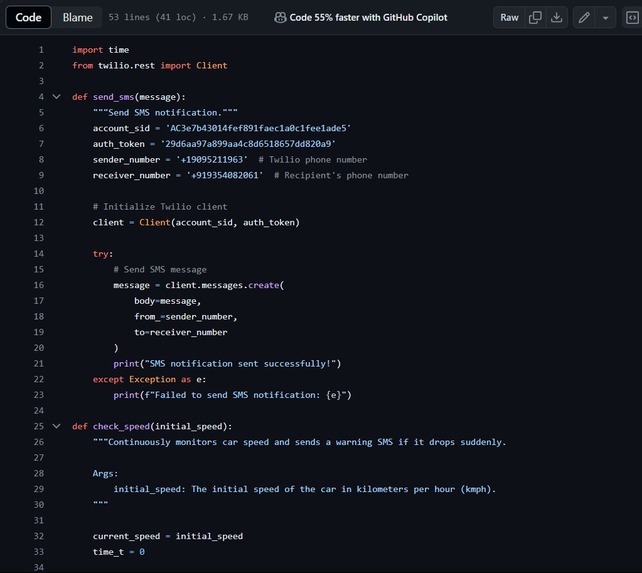Switch to the Code view tab
Image resolution: width=642 pixels, height=573 pixels.
(28, 17)
